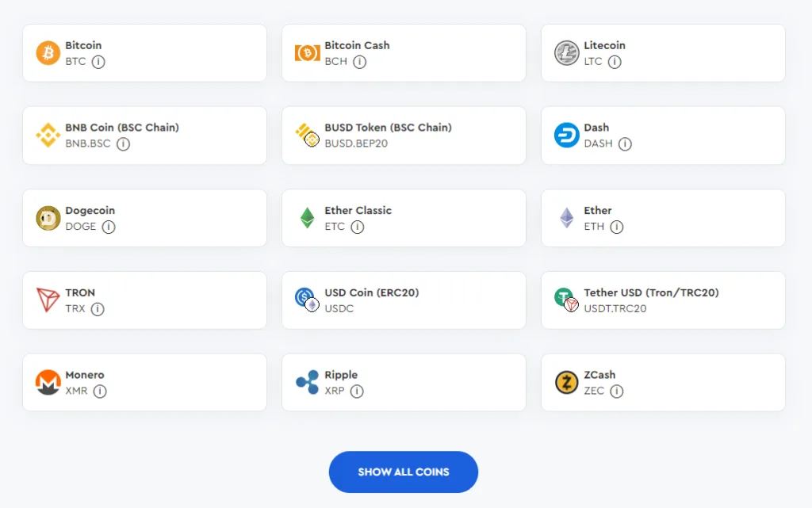The height and width of the screenshot is (508, 812).
Task: Open info icon next to XMR
Action: pyautogui.click(x=100, y=391)
